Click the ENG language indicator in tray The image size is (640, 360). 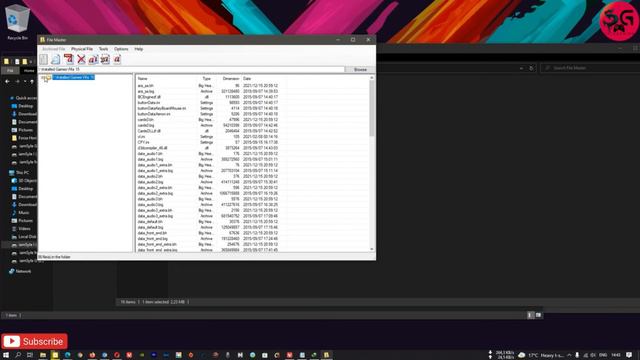pyautogui.click(x=603, y=355)
